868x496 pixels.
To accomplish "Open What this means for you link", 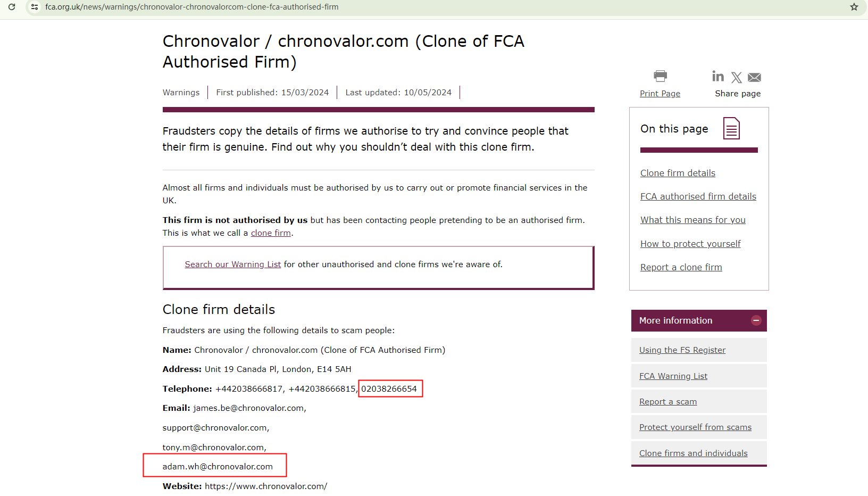I will [692, 220].
